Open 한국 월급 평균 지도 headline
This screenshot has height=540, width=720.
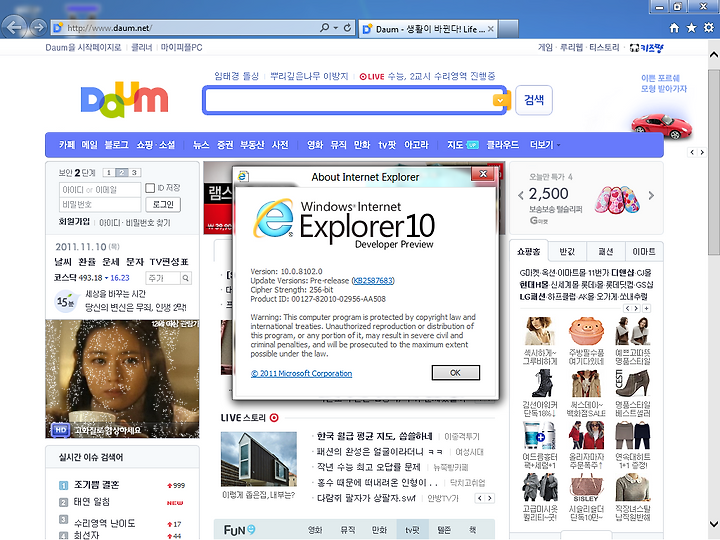(374, 436)
